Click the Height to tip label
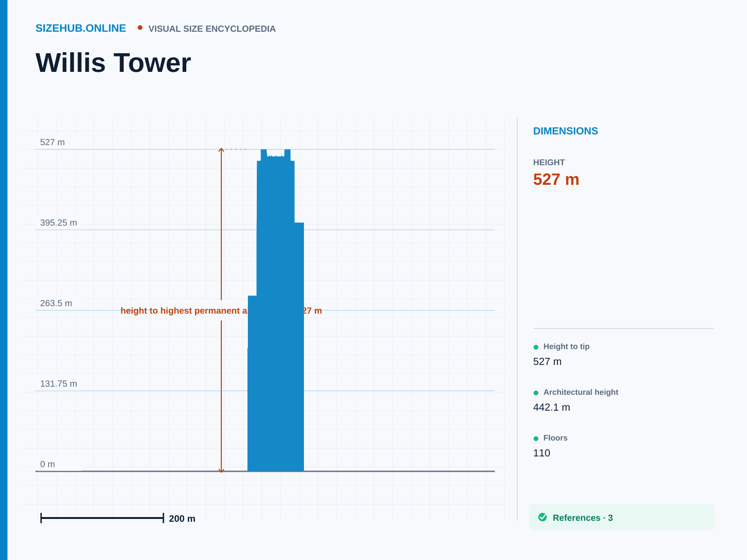Viewport: 747px width, 560px height. (566, 346)
